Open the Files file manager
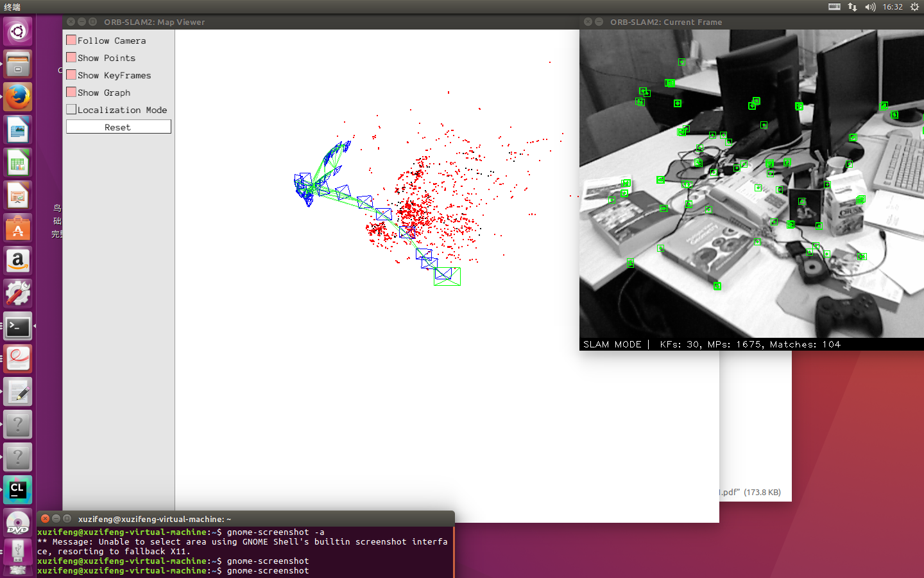Screen dimensions: 924x578 click(17, 64)
